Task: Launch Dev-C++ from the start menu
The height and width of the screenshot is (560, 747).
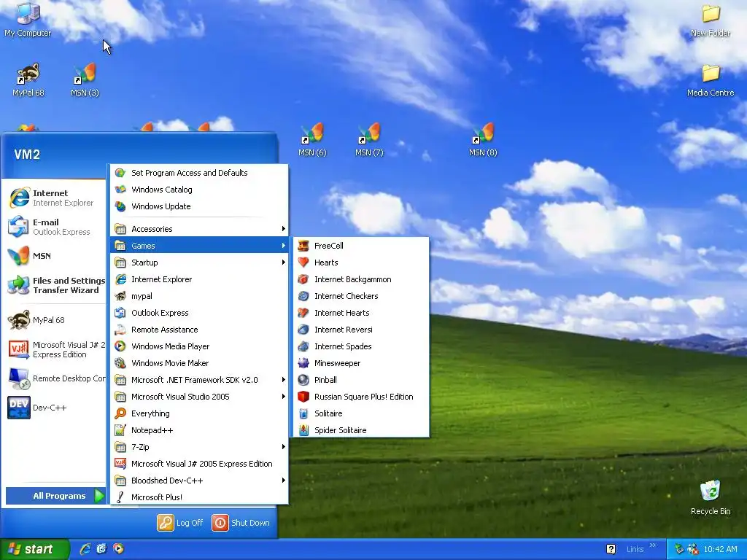Action: (54, 408)
